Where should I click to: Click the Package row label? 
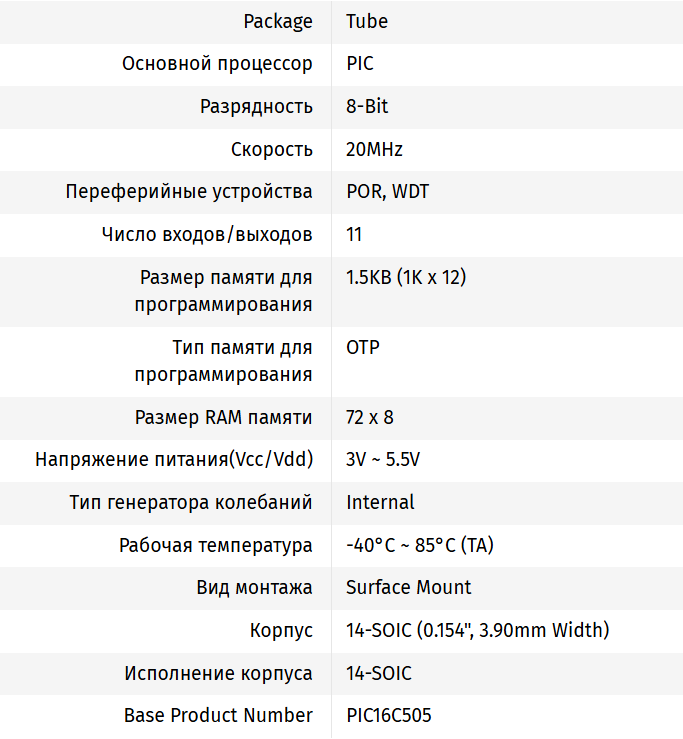pyautogui.click(x=278, y=21)
